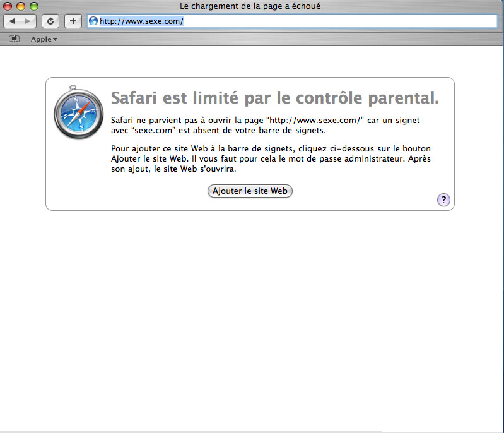The width and height of the screenshot is (504, 433).
Task: Click the heading about contrôle parental
Action: point(275,98)
